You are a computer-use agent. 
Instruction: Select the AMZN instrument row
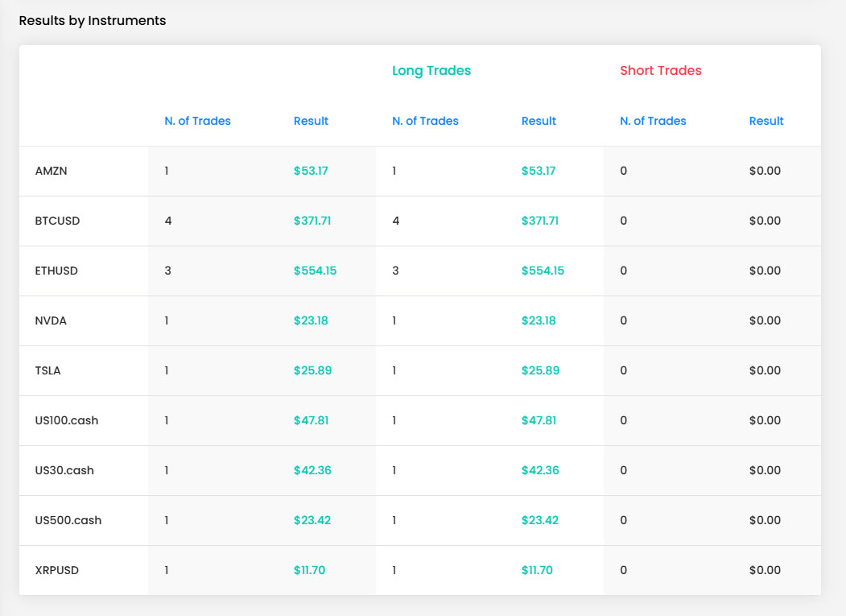click(419, 172)
